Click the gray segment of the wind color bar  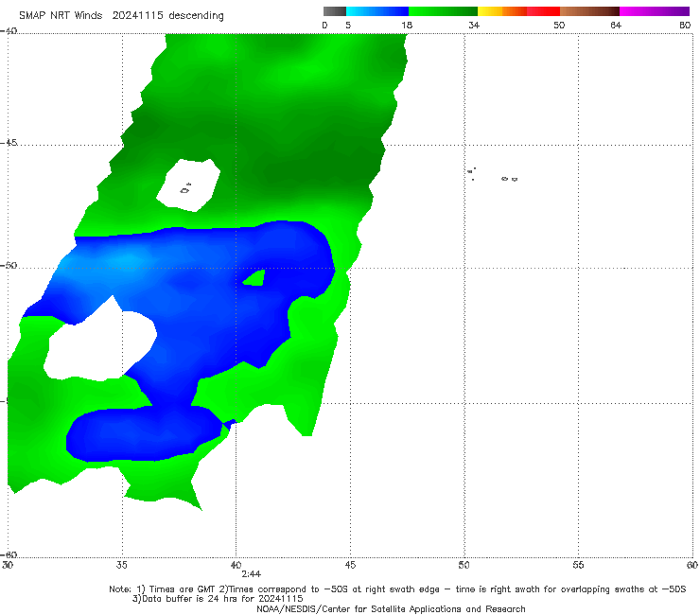[334, 11]
